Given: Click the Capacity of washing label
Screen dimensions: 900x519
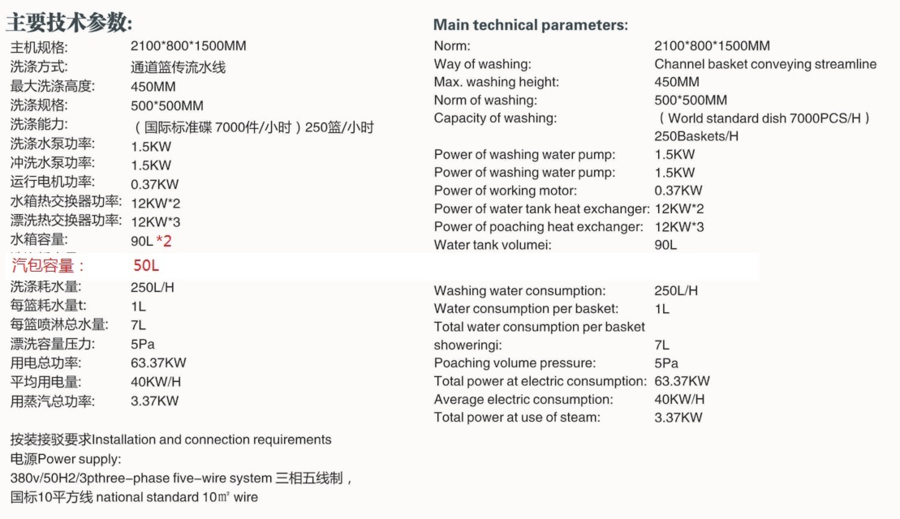Looking at the screenshot, I should point(494,118).
